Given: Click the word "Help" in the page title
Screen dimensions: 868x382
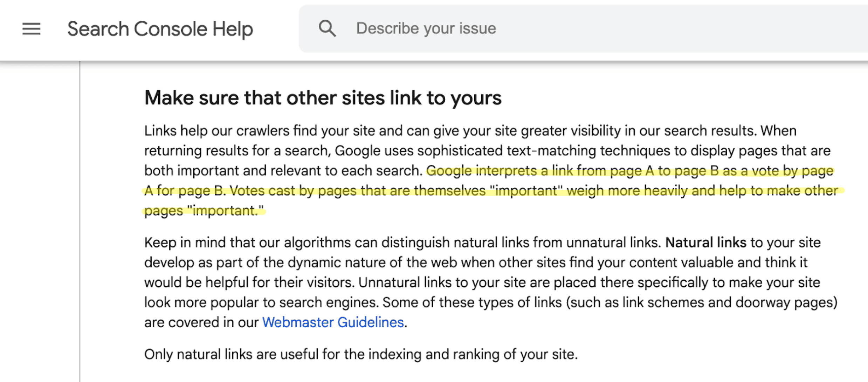Looking at the screenshot, I should point(233,29).
